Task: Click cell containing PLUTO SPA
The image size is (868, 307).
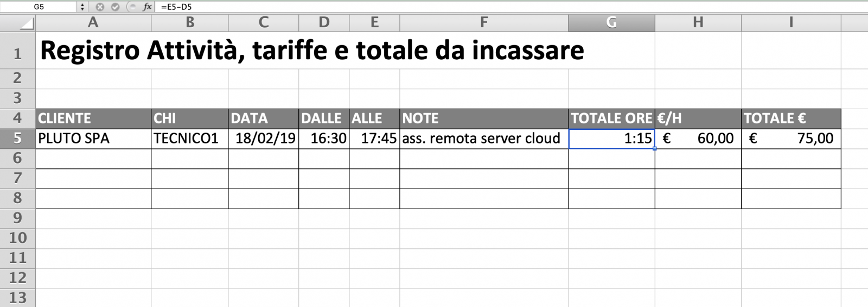Action: point(93,139)
